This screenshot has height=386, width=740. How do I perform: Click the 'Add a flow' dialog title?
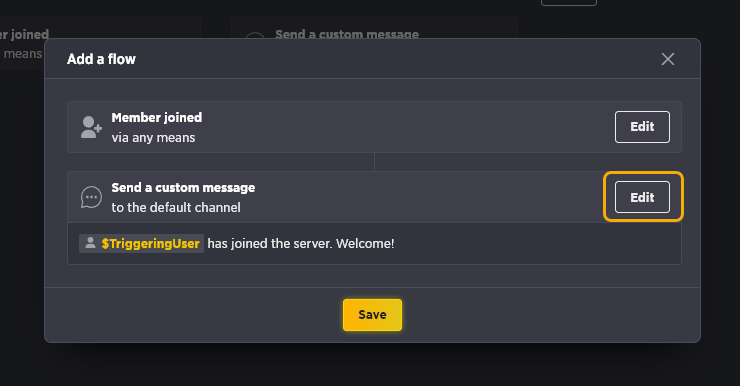click(x=101, y=59)
